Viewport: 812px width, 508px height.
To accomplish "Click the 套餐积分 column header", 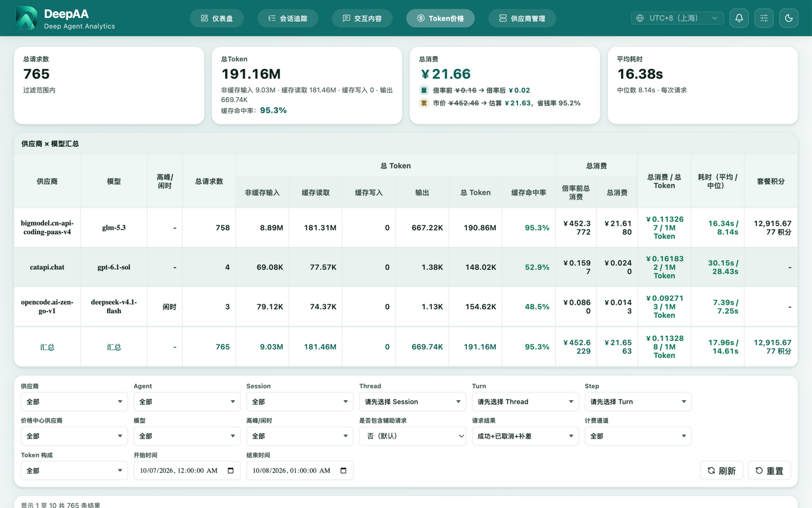I will tap(771, 181).
